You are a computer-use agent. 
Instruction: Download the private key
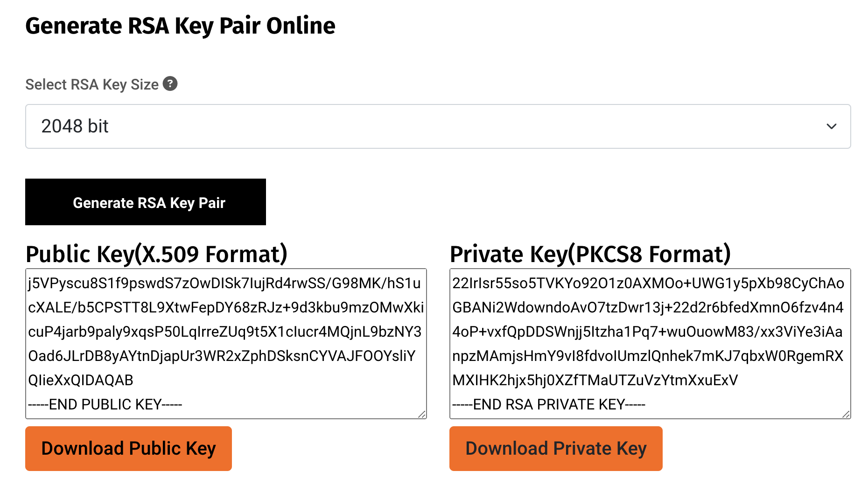click(x=556, y=448)
